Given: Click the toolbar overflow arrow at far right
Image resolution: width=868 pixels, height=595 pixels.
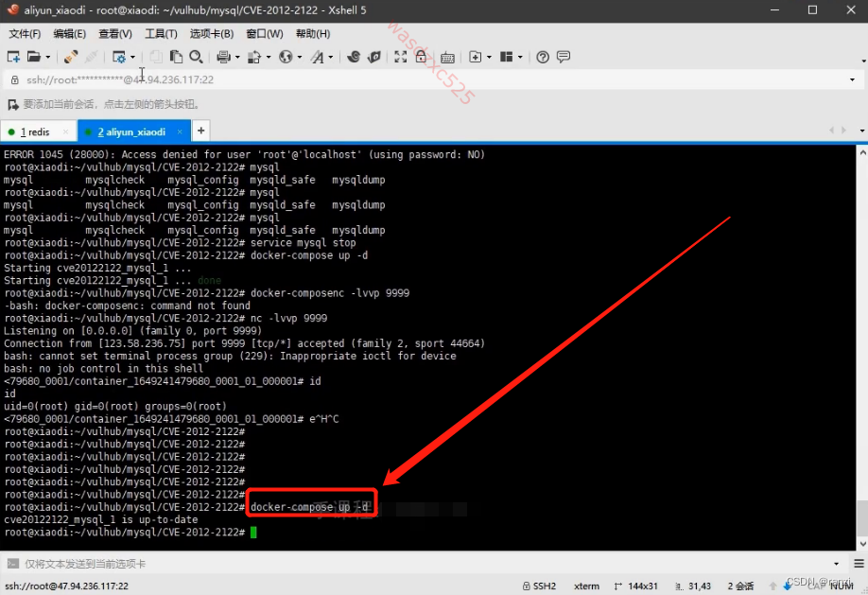Looking at the screenshot, I should click(863, 61).
